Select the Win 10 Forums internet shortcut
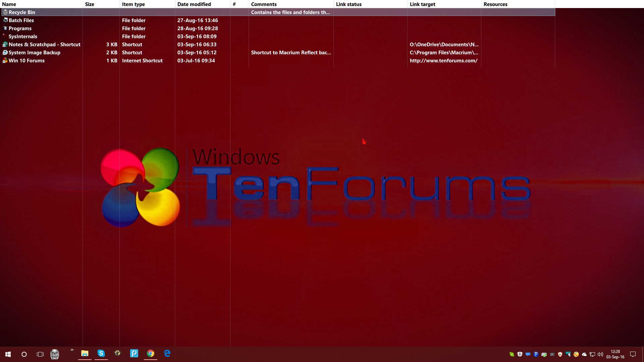The height and width of the screenshot is (362, 644). click(26, 61)
